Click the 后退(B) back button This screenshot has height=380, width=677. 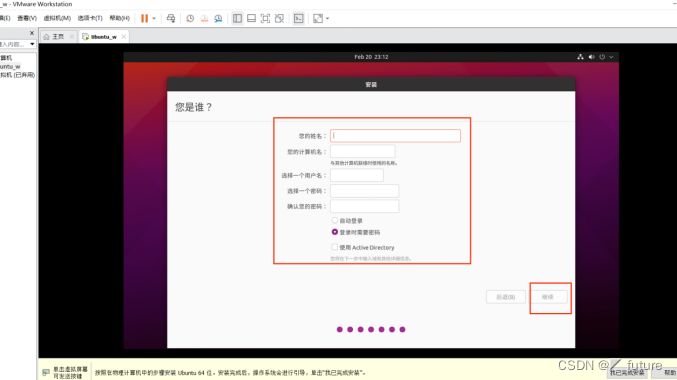pyautogui.click(x=506, y=297)
